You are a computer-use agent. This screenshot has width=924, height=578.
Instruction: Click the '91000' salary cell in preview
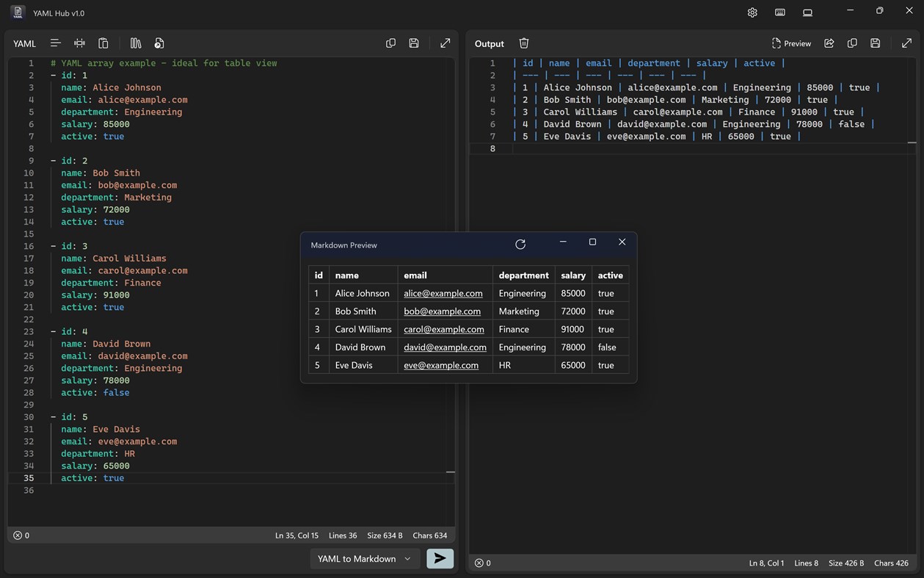pos(573,329)
